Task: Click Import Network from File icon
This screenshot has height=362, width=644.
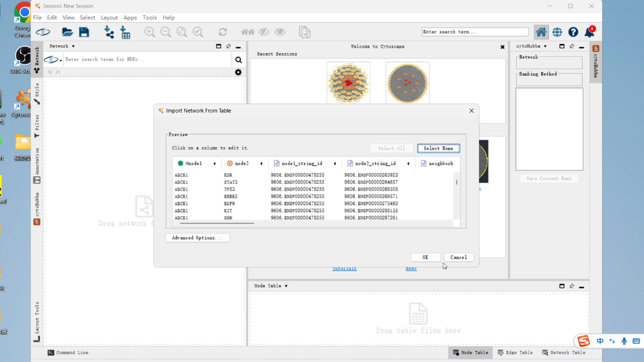Action: point(109,32)
